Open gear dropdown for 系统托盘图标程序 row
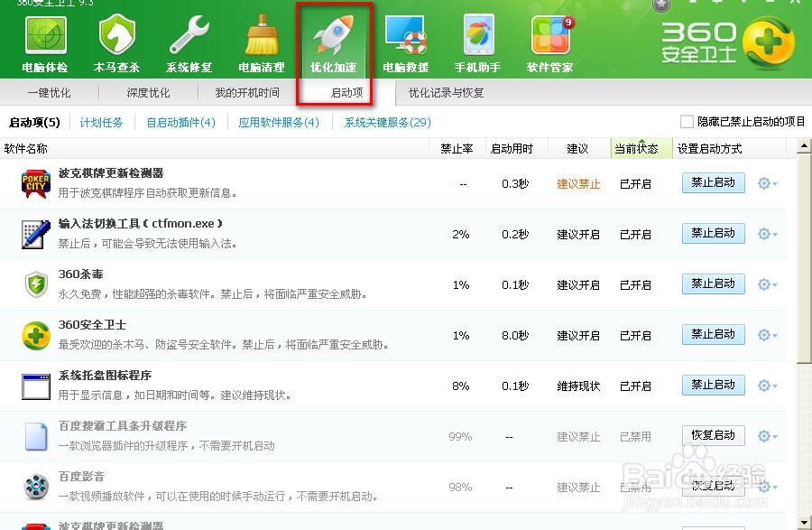This screenshot has height=530, width=812. [x=768, y=386]
